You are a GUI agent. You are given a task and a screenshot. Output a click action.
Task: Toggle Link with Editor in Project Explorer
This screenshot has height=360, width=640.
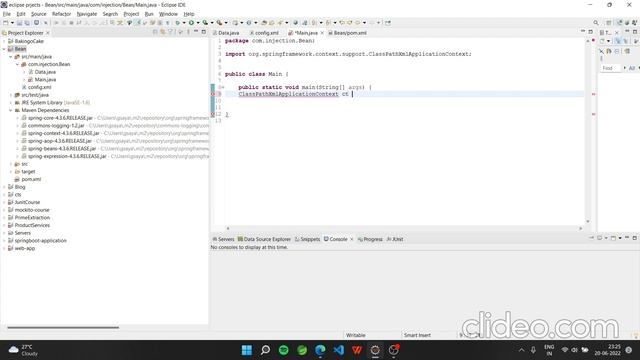point(163,32)
